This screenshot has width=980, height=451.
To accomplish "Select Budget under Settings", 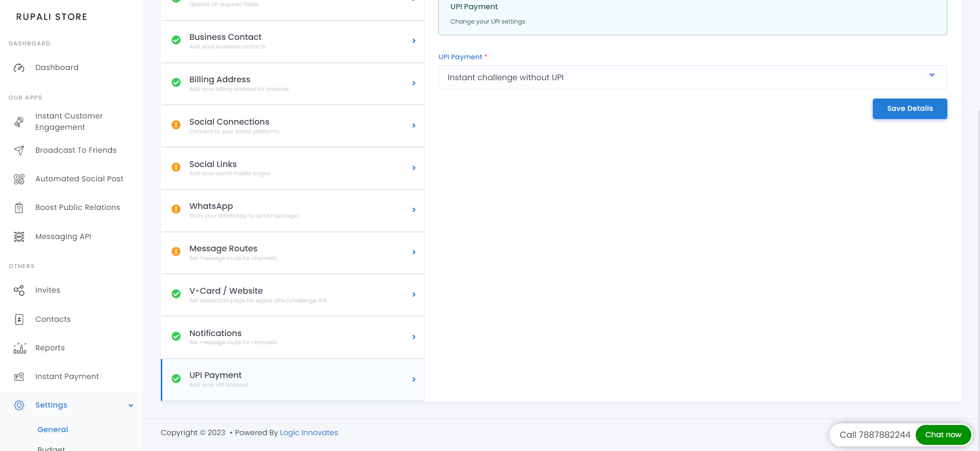I will pyautogui.click(x=51, y=448).
